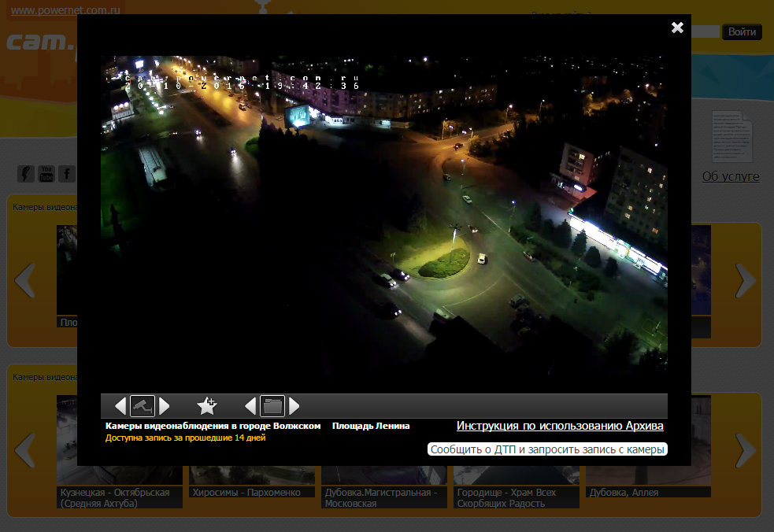Click 'Сообщить о ДТП и запросить запись' button
This screenshot has width=774, height=532.
coord(547,449)
